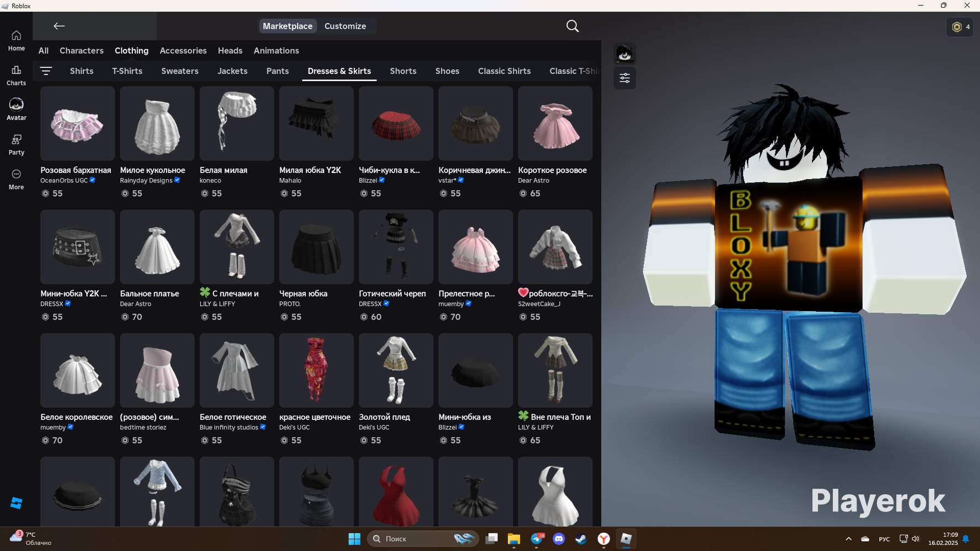This screenshot has width=980, height=551.
Task: Switch to the Marketplace view
Action: (x=287, y=26)
